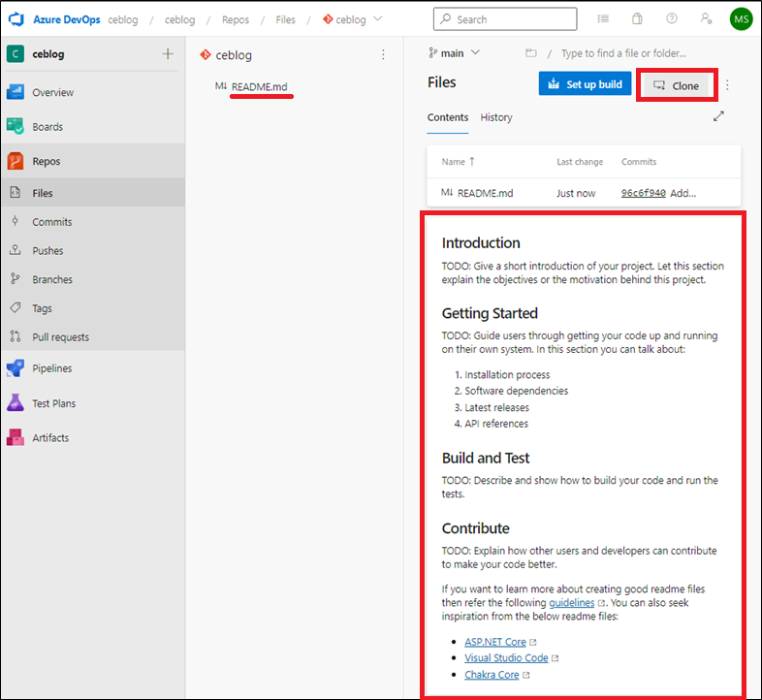
Task: Open the Marketplace shopping bag icon
Action: click(x=637, y=19)
